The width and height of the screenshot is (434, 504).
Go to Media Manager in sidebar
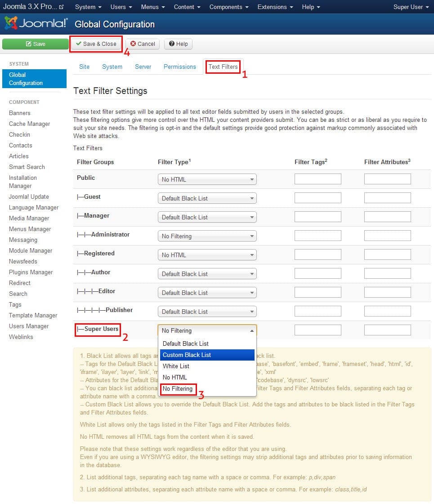tap(29, 218)
